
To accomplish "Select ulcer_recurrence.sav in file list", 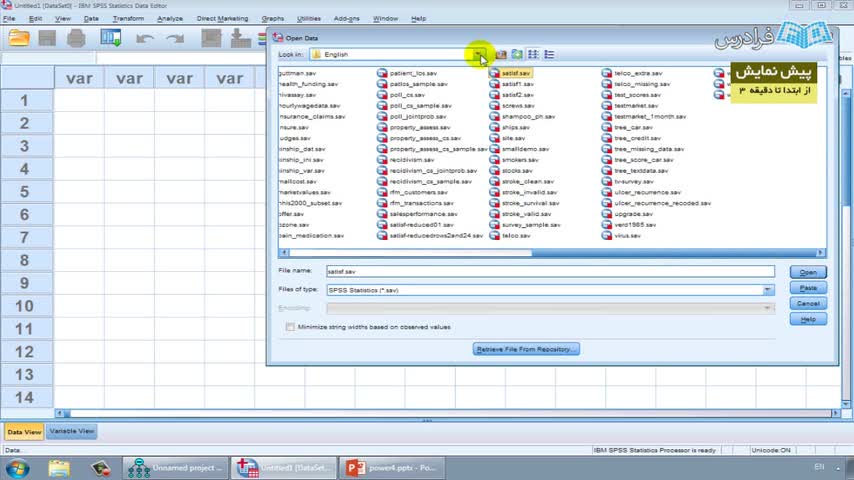I will [x=648, y=192].
